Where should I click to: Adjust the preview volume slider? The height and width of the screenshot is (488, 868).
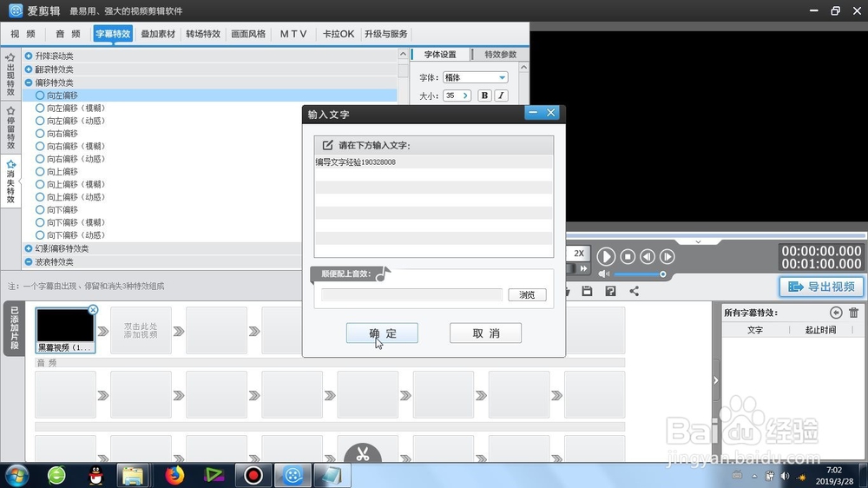640,274
